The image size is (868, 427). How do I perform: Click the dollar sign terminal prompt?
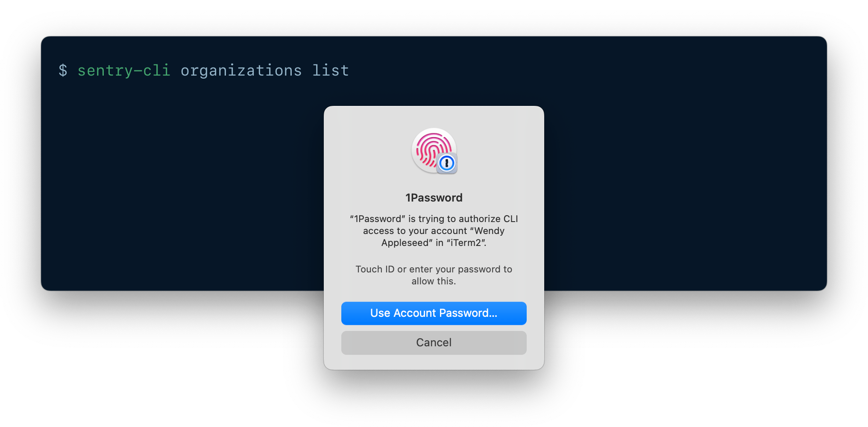(x=63, y=70)
